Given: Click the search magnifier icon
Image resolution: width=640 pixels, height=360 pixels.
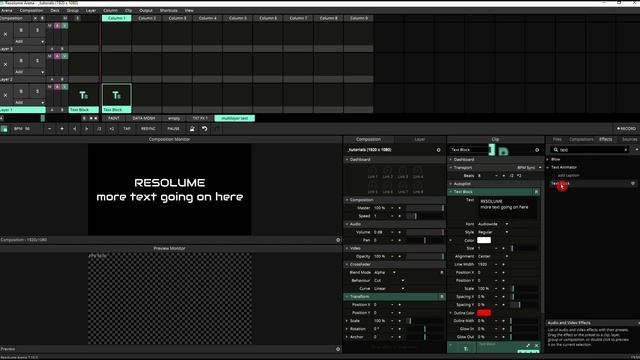Looking at the screenshot, I should click(556, 150).
